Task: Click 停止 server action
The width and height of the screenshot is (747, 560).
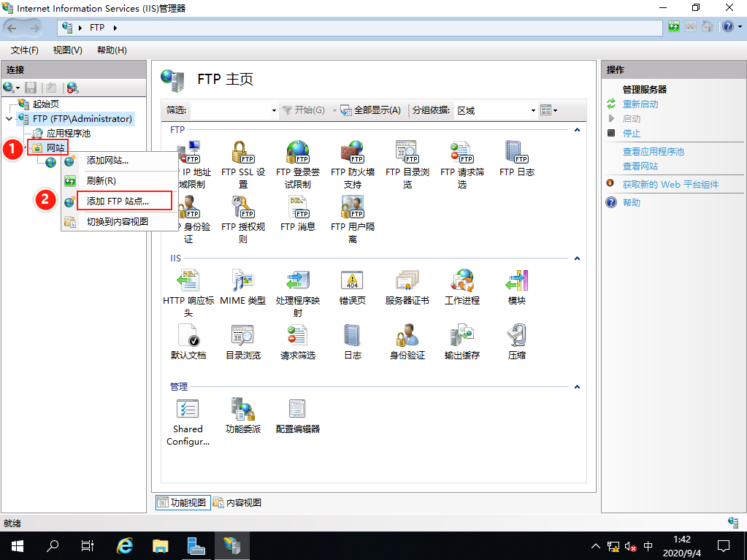Action: tap(631, 134)
